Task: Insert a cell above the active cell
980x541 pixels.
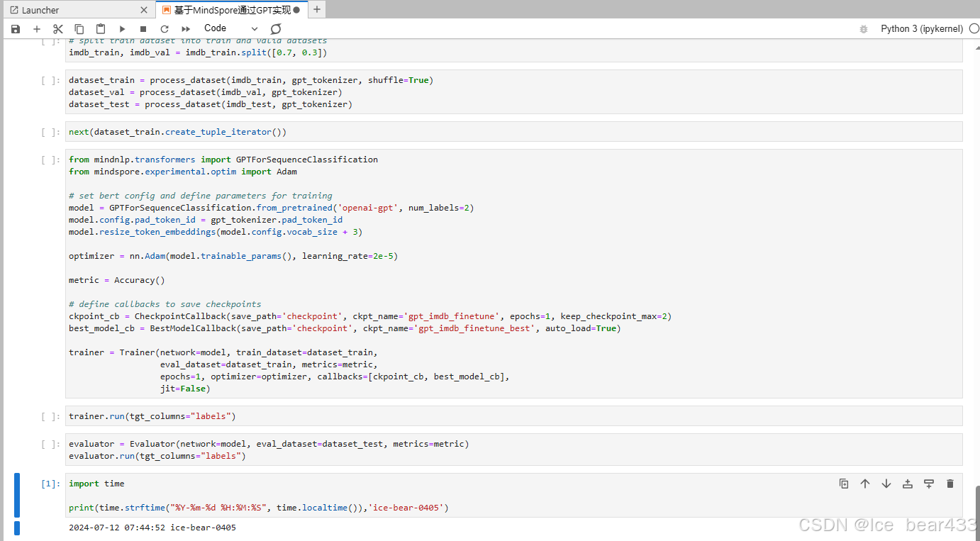Action: coord(908,484)
